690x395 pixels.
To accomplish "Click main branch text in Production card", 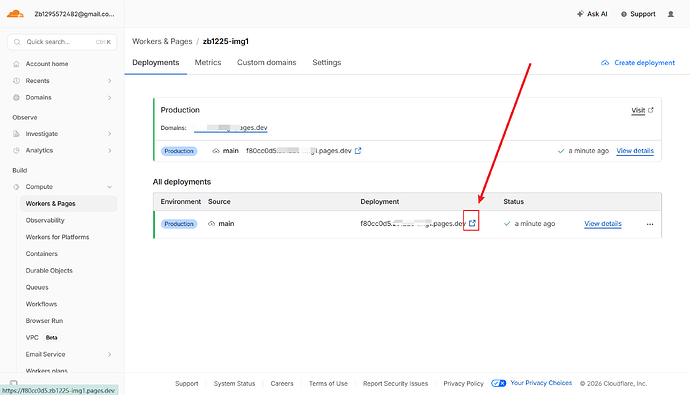I will click(231, 150).
